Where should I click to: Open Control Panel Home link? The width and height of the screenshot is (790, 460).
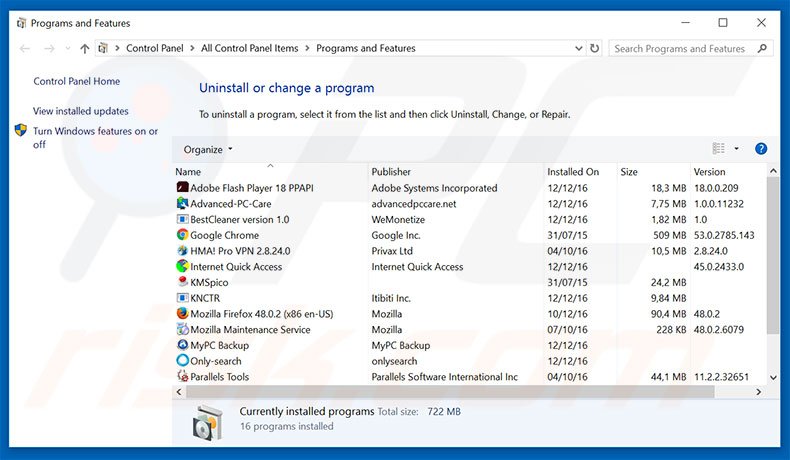coord(77,82)
